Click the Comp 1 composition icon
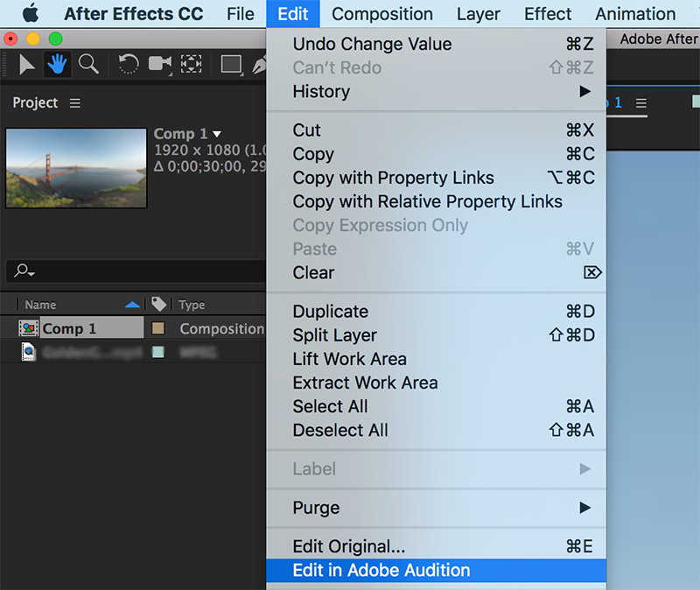This screenshot has width=700, height=590. tap(29, 328)
